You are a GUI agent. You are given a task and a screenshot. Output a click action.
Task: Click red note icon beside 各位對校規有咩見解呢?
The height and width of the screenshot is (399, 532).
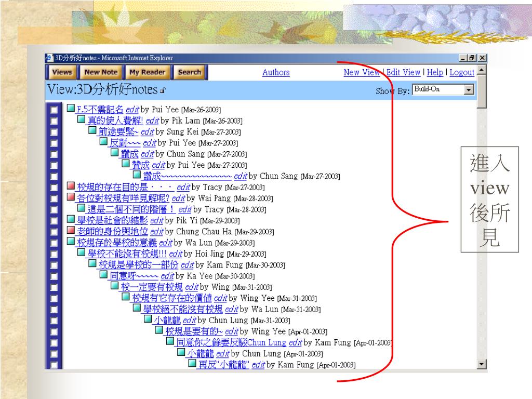[x=71, y=197]
